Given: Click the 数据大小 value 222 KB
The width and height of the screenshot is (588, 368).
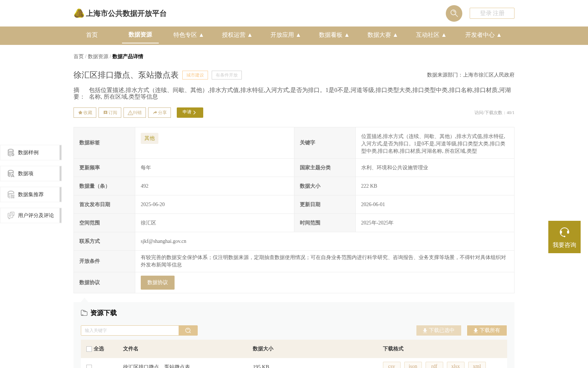Looking at the screenshot, I should pos(369,186).
